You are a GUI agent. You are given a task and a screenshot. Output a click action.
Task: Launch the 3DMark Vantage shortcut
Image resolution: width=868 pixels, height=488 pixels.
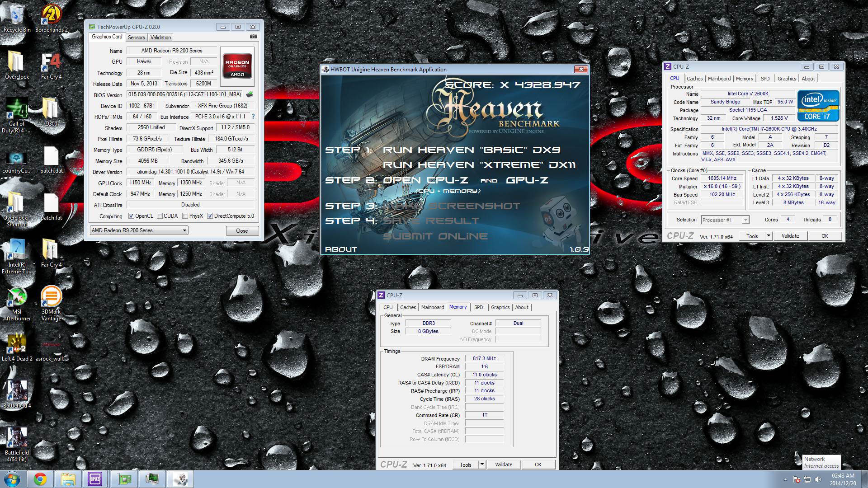tap(51, 304)
